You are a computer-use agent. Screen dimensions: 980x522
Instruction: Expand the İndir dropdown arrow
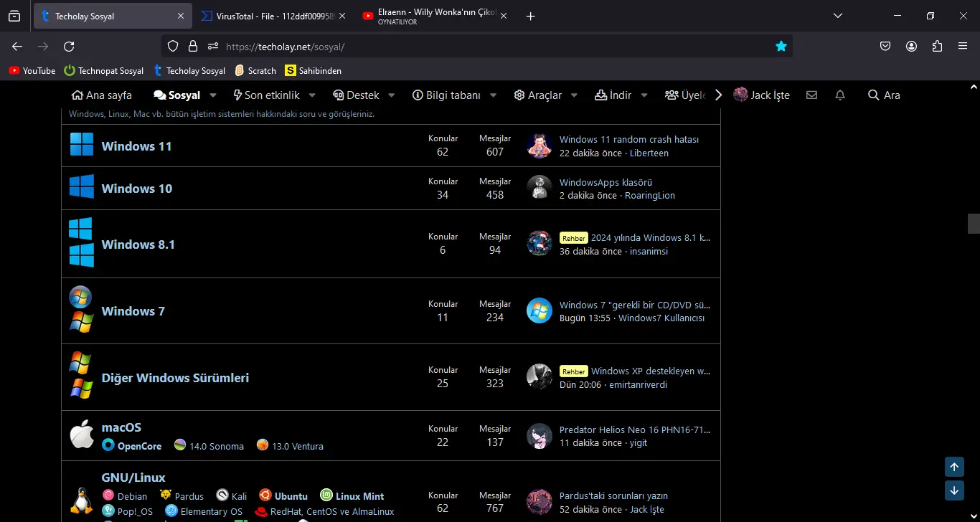pos(644,95)
